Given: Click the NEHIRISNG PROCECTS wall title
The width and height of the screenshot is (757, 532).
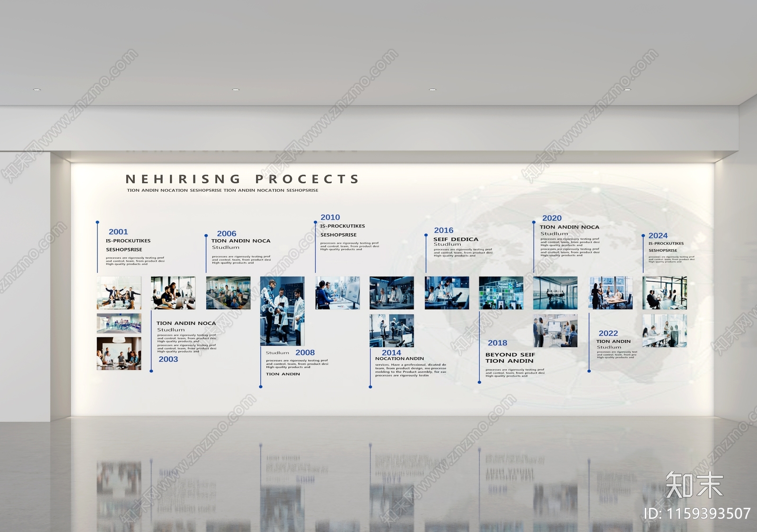Looking at the screenshot, I should click(242, 179).
